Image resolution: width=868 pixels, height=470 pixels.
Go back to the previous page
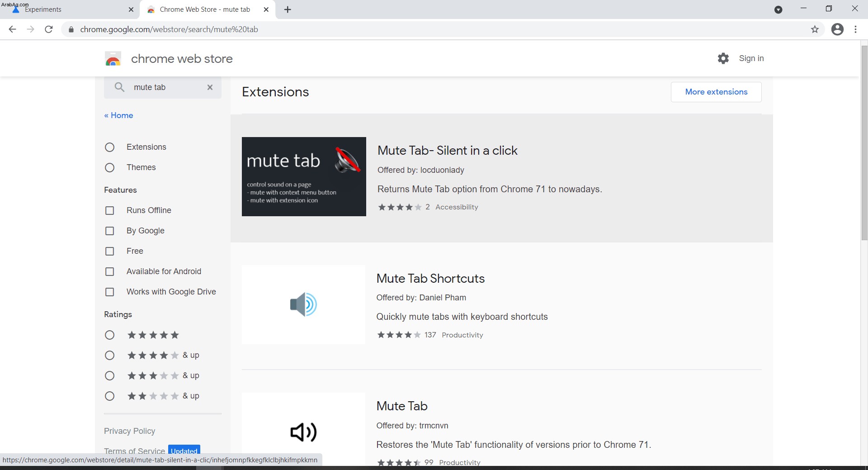click(12, 29)
